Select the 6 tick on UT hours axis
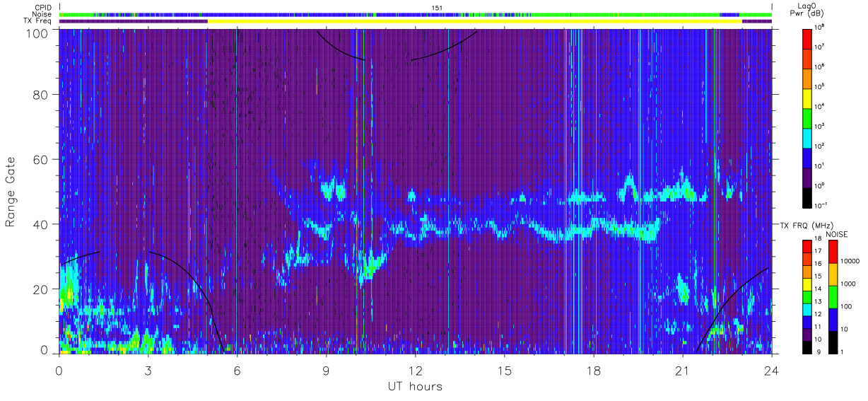The height and width of the screenshot is (401, 868). pyautogui.click(x=237, y=371)
